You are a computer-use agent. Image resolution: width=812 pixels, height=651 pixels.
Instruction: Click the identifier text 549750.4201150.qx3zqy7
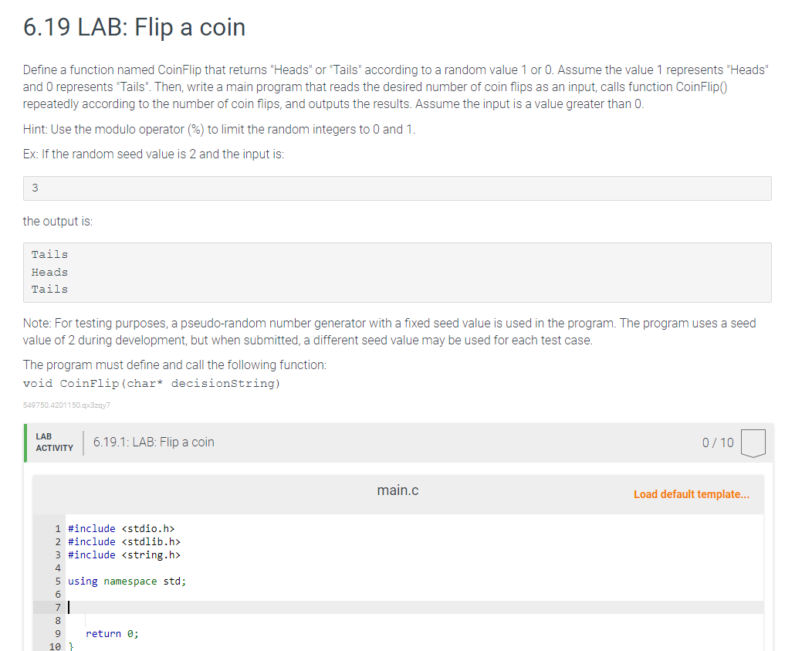point(59,405)
